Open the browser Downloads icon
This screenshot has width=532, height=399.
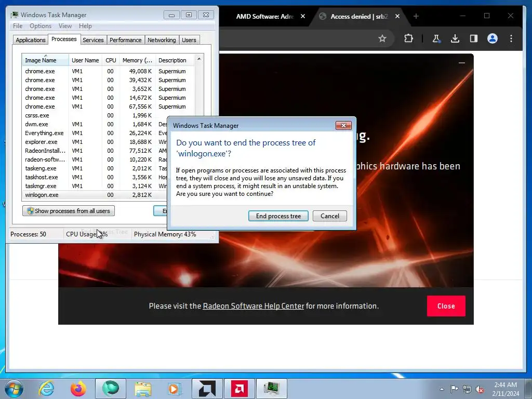[x=455, y=38]
